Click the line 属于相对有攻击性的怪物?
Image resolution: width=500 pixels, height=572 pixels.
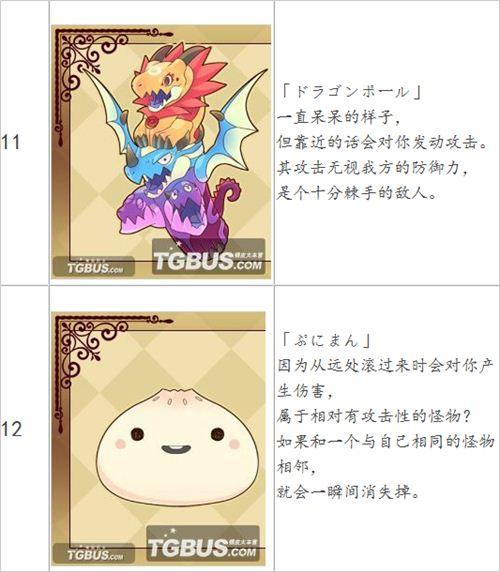coord(375,416)
